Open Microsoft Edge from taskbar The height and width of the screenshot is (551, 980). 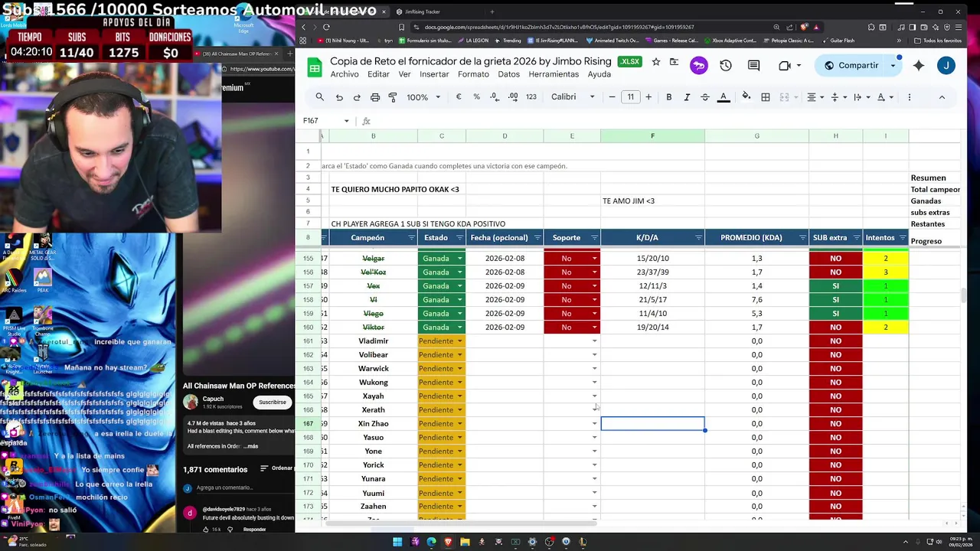click(431, 542)
